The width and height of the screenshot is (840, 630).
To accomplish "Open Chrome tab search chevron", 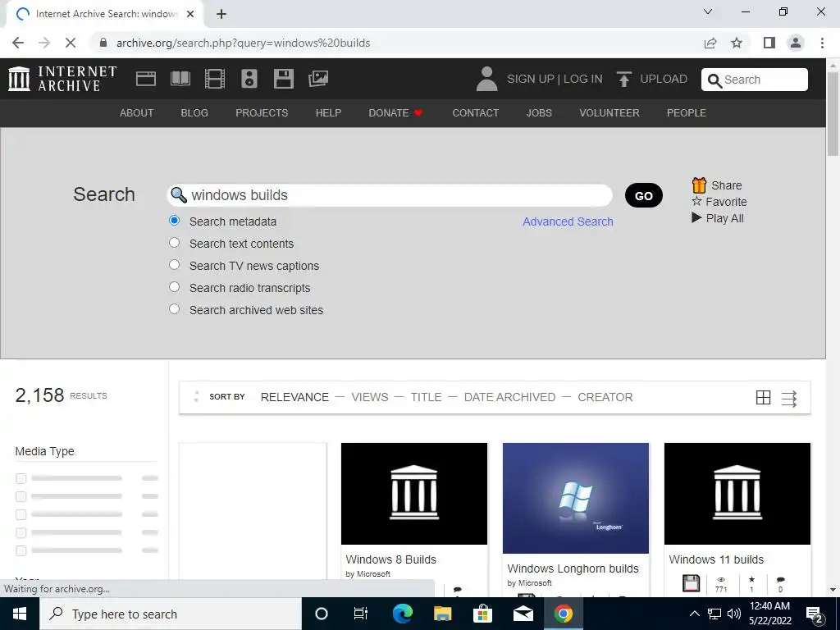I will (x=708, y=11).
